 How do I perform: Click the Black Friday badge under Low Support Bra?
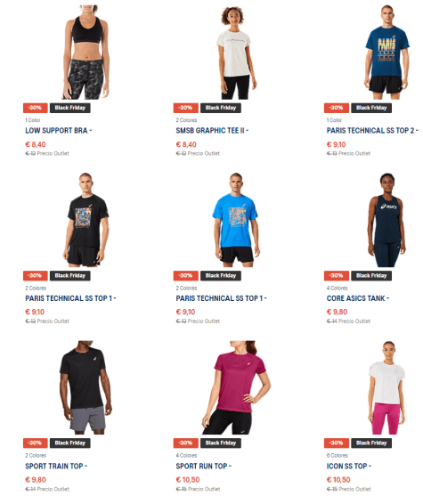[70, 108]
